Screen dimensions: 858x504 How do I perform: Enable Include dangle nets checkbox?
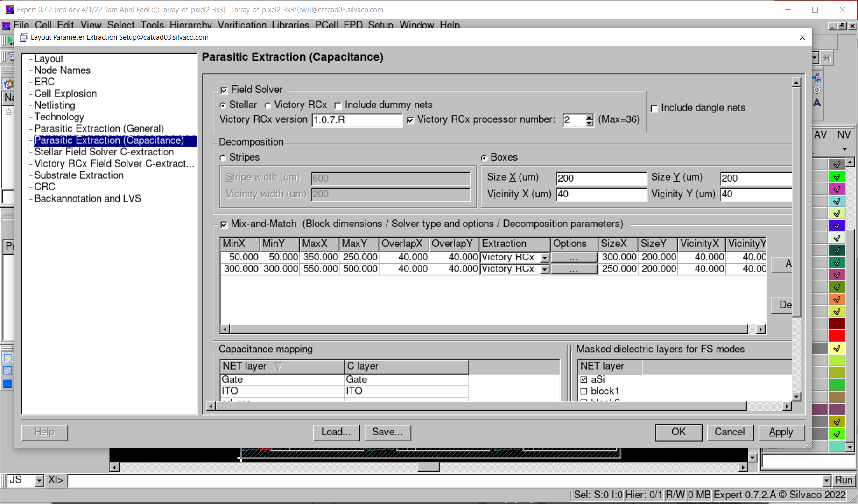654,108
